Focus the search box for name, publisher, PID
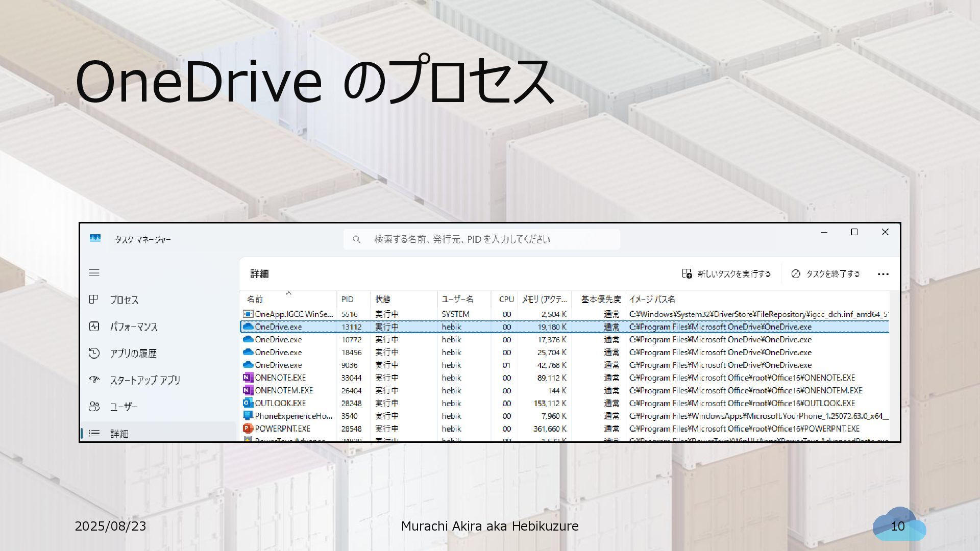Viewport: 980px width, 551px height. (x=482, y=239)
